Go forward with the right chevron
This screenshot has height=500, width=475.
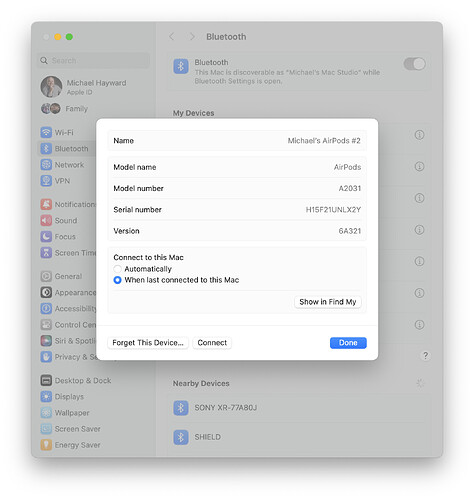tap(192, 37)
